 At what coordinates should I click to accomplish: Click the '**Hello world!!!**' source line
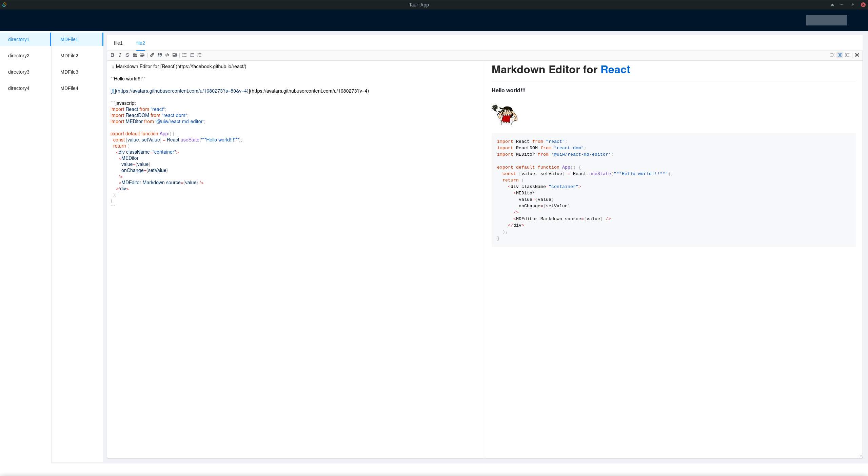128,79
